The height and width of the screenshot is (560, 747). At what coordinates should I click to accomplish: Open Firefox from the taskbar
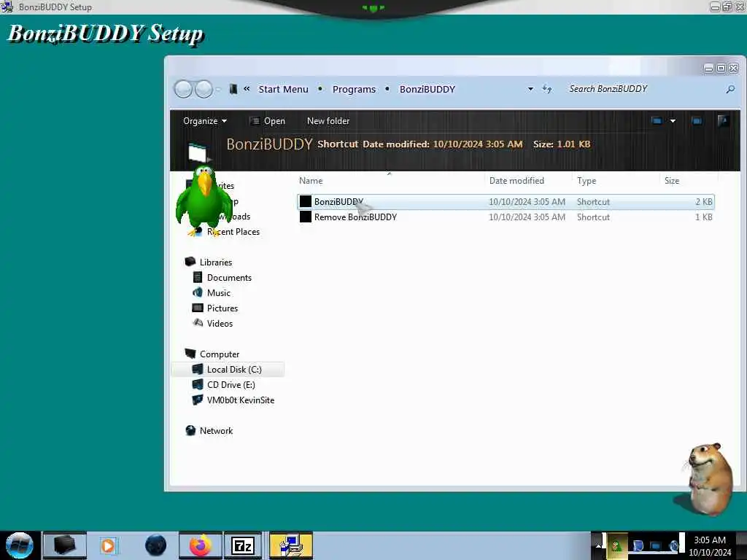click(x=200, y=545)
